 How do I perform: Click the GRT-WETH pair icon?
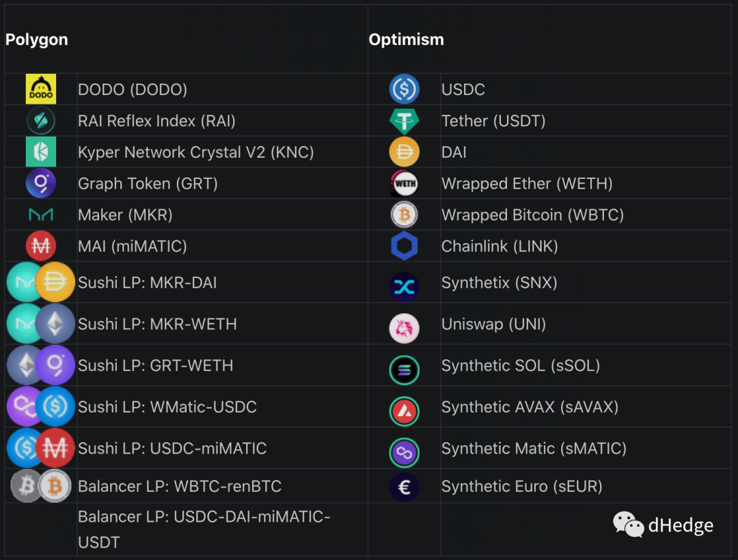[41, 365]
